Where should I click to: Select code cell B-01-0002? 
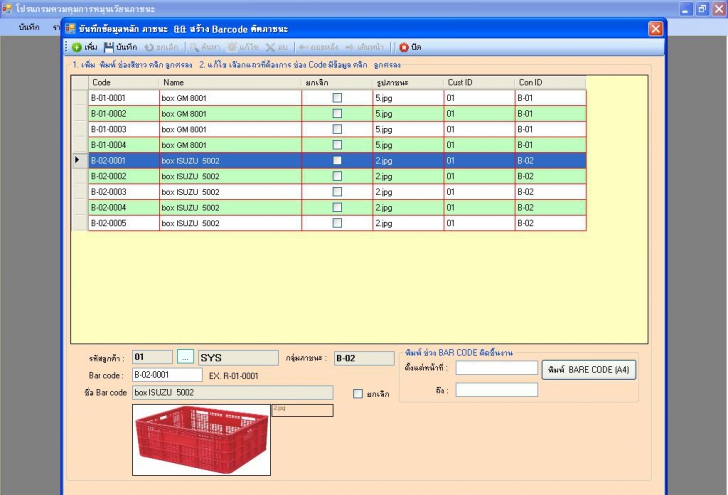(124, 114)
